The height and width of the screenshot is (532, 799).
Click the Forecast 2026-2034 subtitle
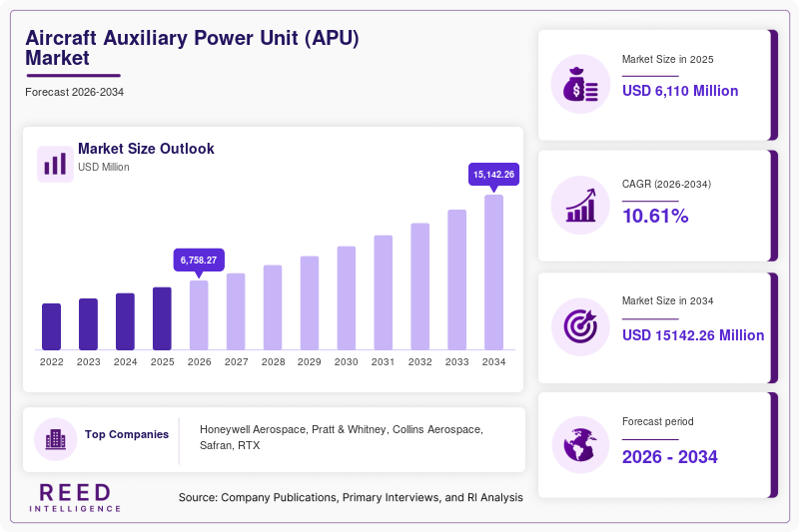pyautogui.click(x=74, y=92)
